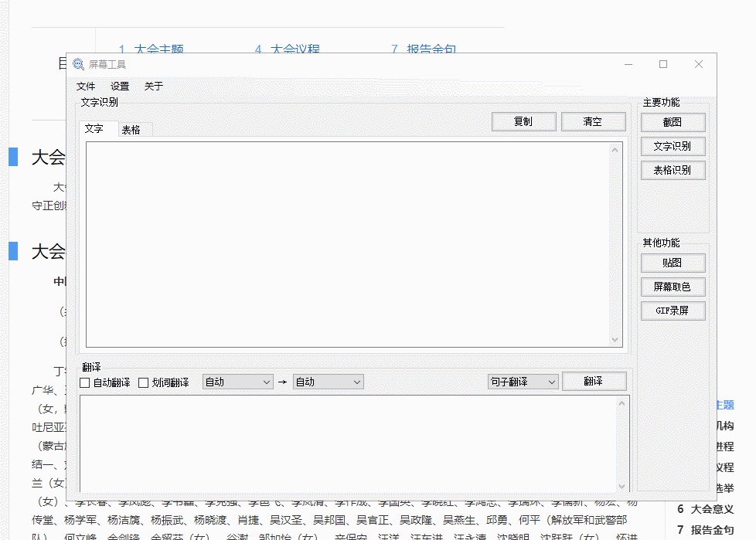
Task: Start GIF录屏 recording
Action: (x=673, y=311)
